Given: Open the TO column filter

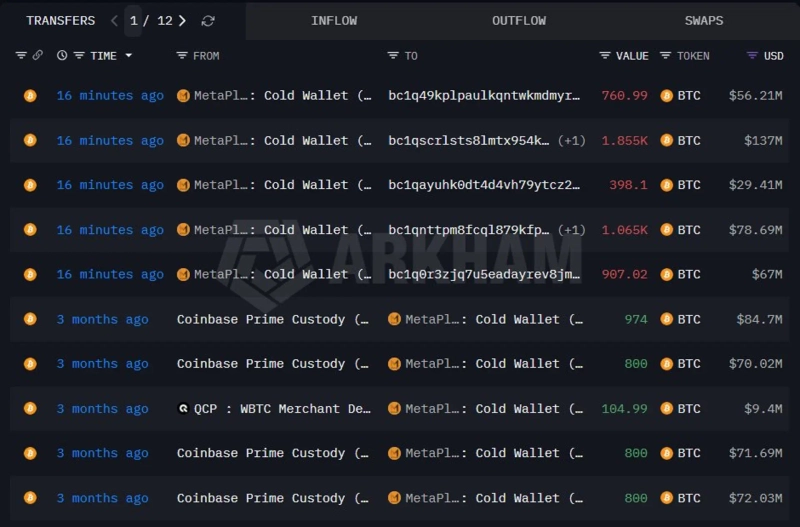Looking at the screenshot, I should tap(393, 56).
